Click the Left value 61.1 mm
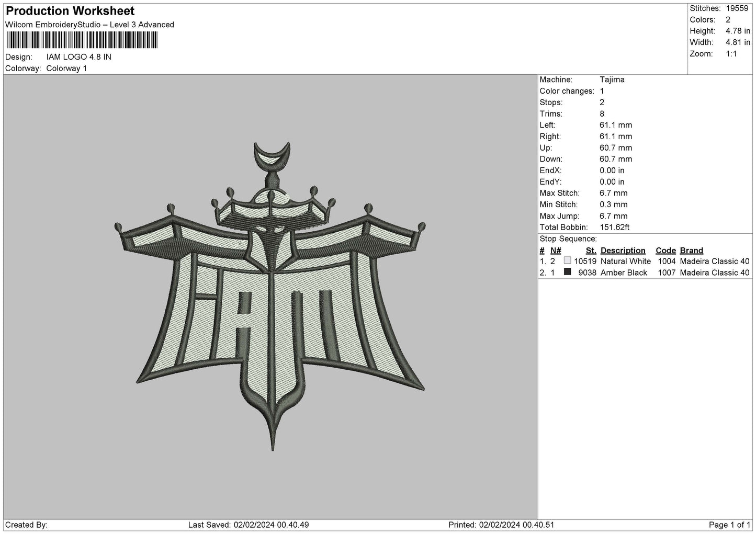 616,125
